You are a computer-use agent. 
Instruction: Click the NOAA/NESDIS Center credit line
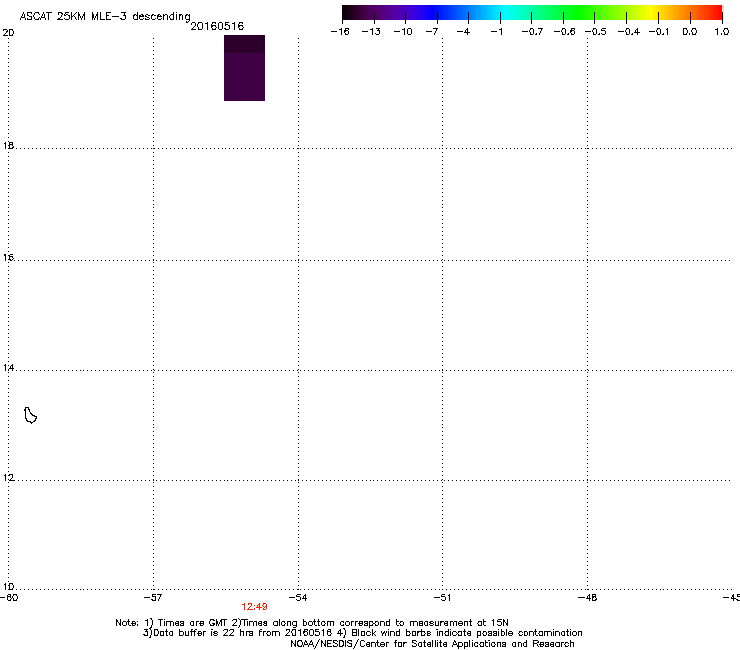point(432,644)
